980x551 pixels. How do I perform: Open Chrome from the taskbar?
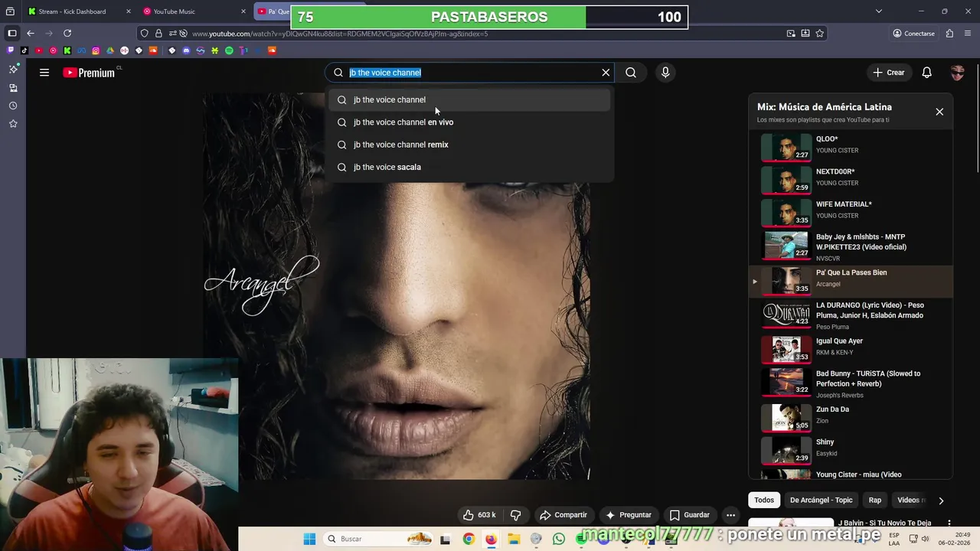point(469,539)
